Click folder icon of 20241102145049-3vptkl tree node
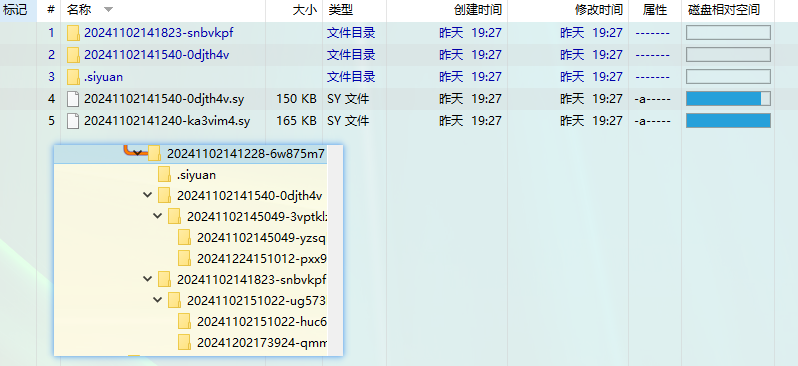 (175, 216)
